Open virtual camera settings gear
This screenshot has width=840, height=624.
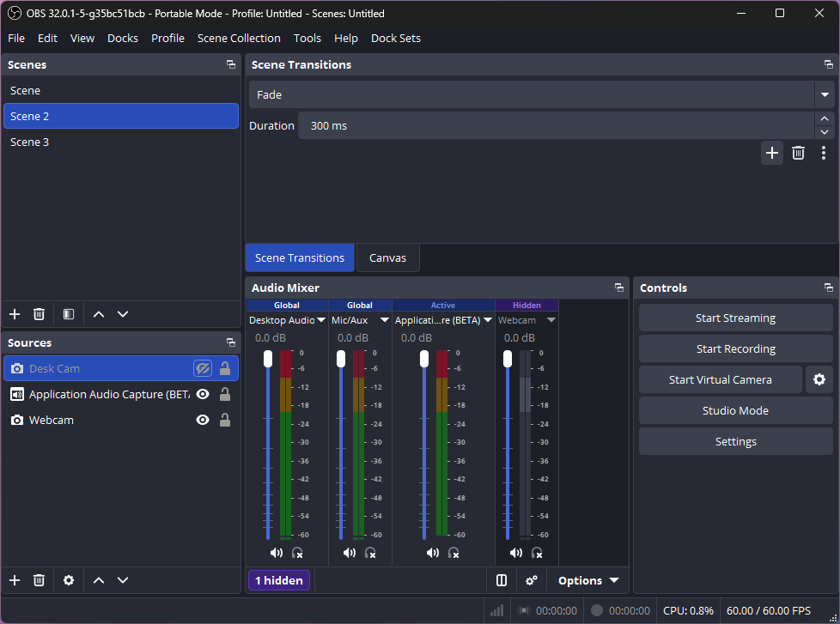[819, 379]
